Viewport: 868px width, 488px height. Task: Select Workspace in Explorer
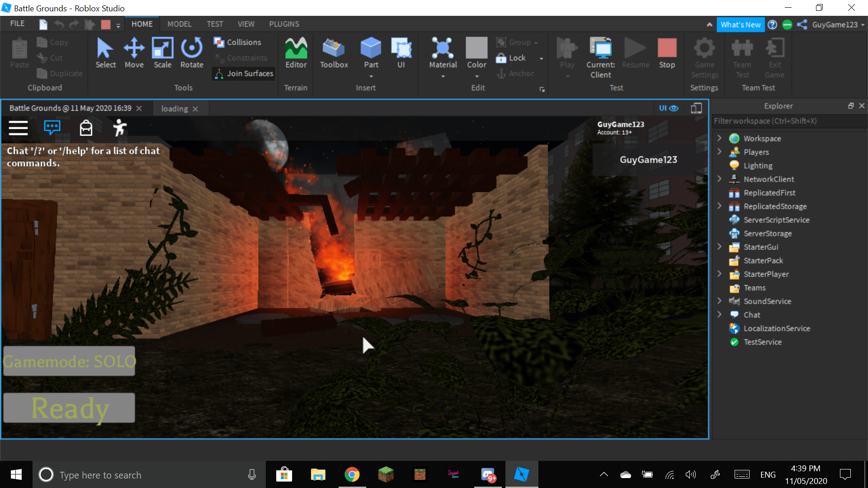[762, 139]
